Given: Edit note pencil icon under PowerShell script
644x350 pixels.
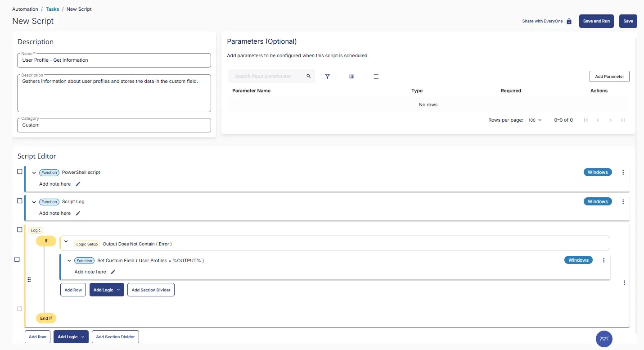Looking at the screenshot, I should (x=78, y=184).
